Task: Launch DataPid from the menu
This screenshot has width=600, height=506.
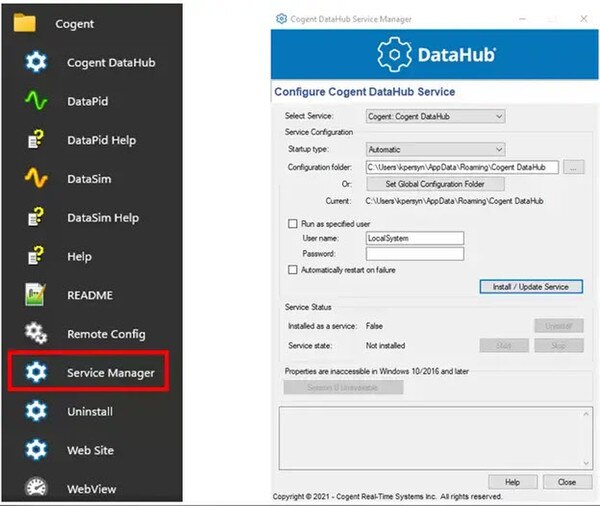Action: coord(87,101)
